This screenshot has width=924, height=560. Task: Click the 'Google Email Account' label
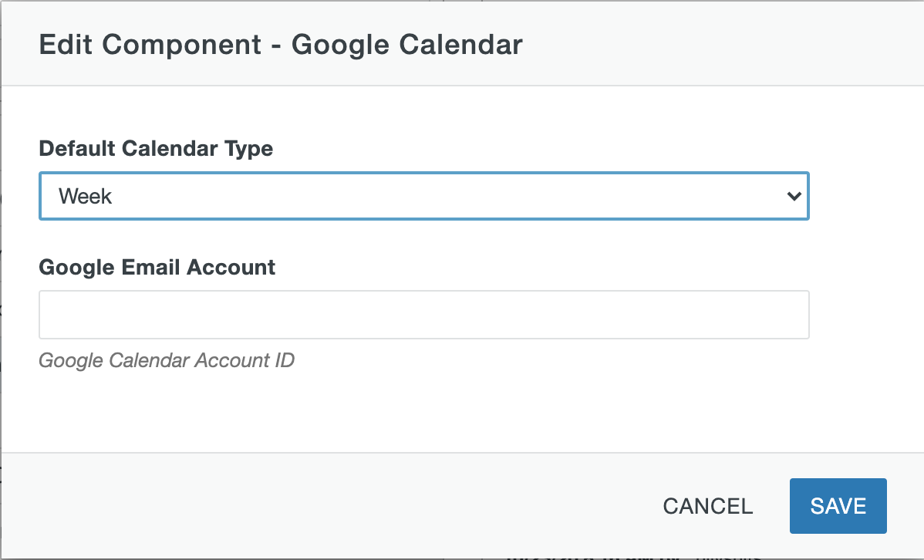(x=157, y=268)
